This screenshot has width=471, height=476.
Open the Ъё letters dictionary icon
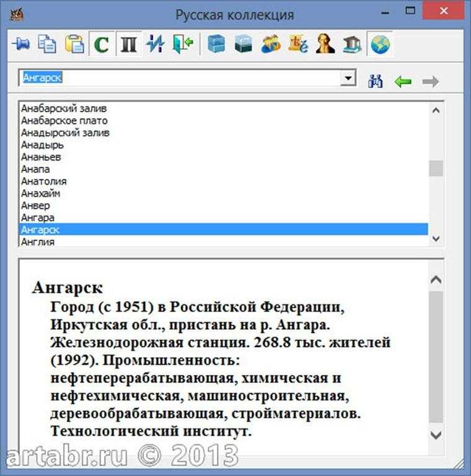(x=298, y=44)
